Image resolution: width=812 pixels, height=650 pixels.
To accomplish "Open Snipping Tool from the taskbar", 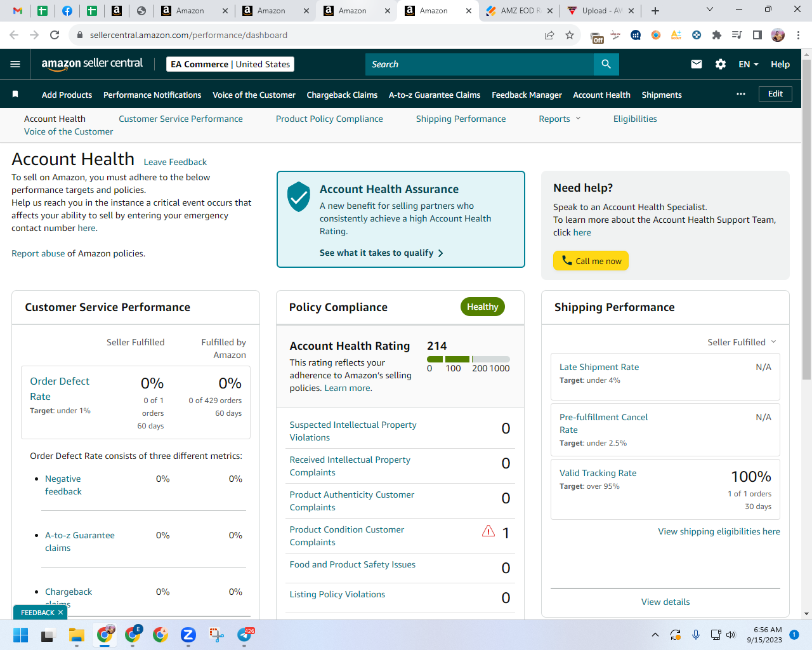I will pyautogui.click(x=216, y=635).
